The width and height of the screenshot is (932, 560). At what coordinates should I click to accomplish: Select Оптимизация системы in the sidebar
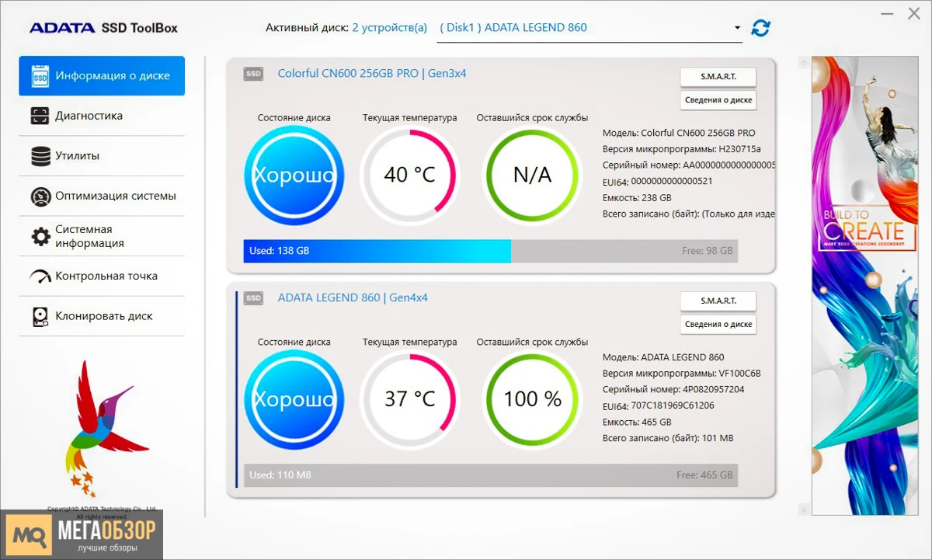coord(102,196)
